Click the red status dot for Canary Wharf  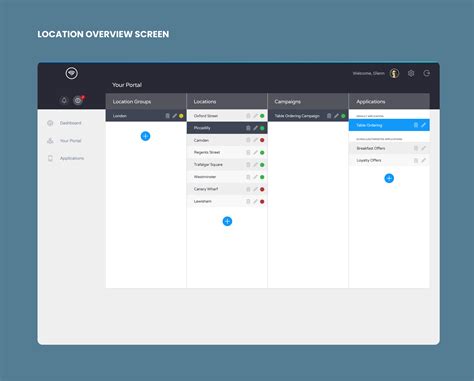pos(262,189)
